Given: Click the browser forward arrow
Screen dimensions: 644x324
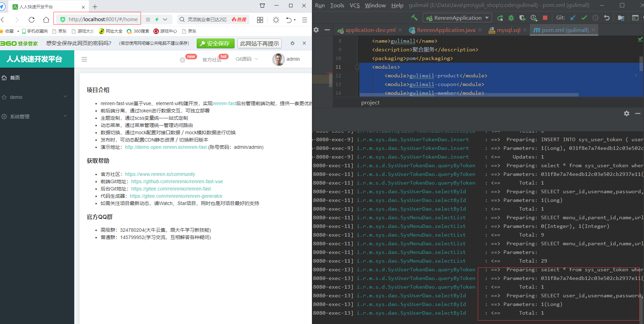Looking at the screenshot, I should click(17, 20).
